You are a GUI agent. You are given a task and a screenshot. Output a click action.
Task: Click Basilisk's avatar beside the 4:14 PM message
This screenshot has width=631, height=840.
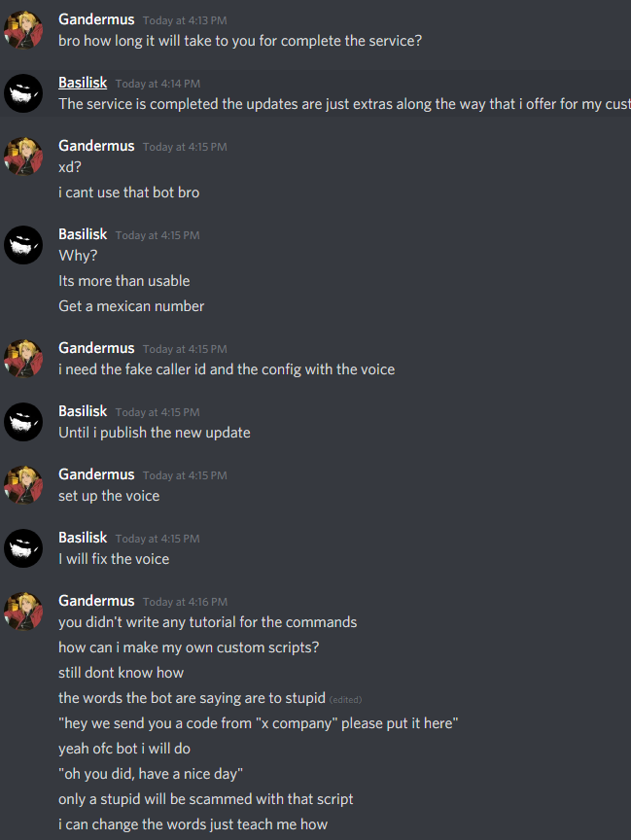tap(23, 93)
